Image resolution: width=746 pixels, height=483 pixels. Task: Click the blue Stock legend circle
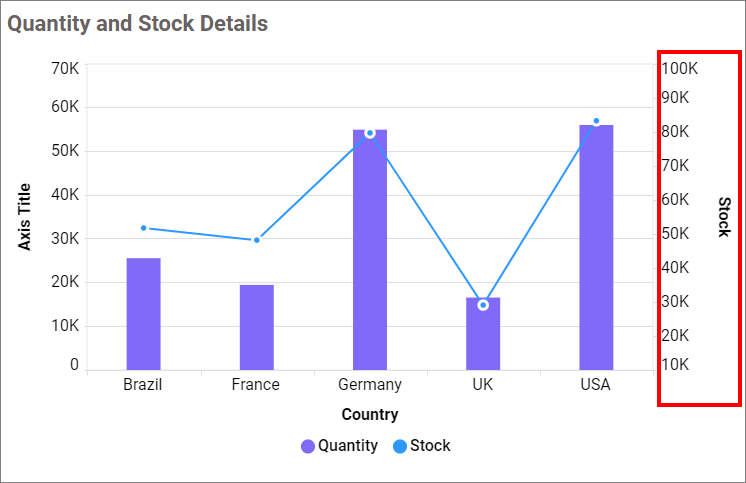[x=400, y=446]
